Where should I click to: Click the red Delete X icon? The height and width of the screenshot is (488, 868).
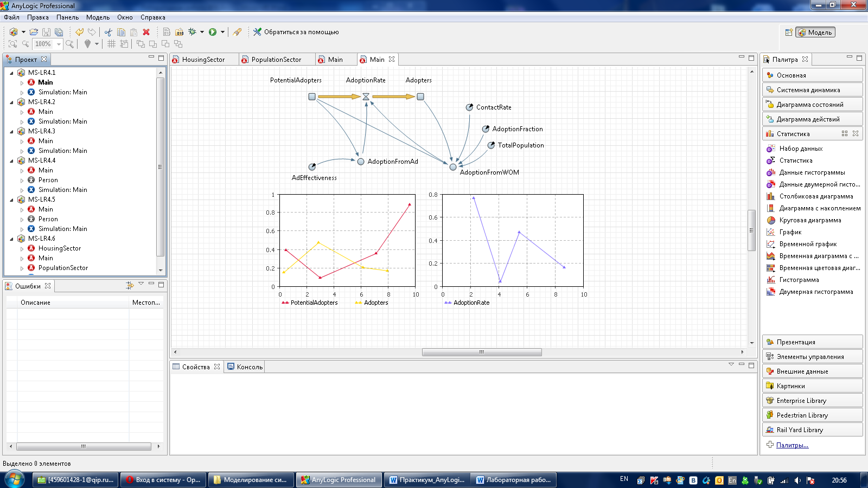(x=146, y=32)
